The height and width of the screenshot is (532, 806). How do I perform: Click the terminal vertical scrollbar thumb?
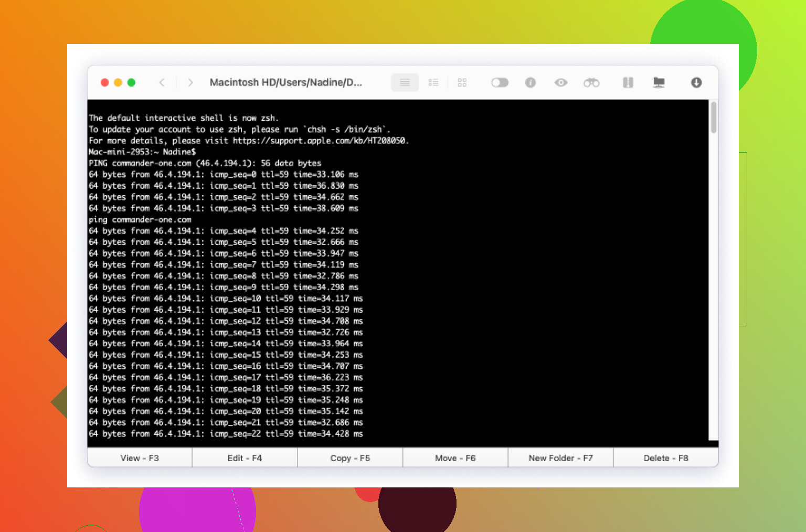pos(713,118)
